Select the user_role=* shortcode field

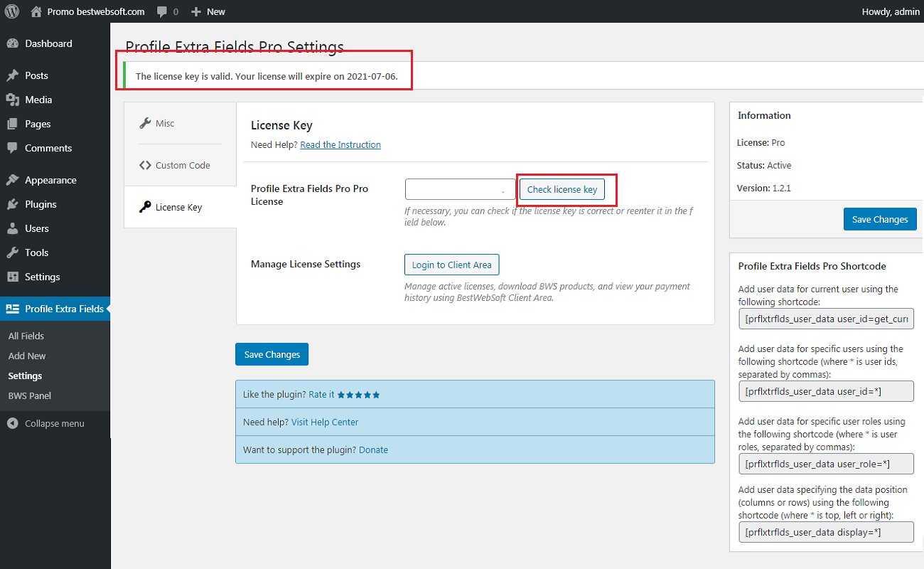(826, 464)
